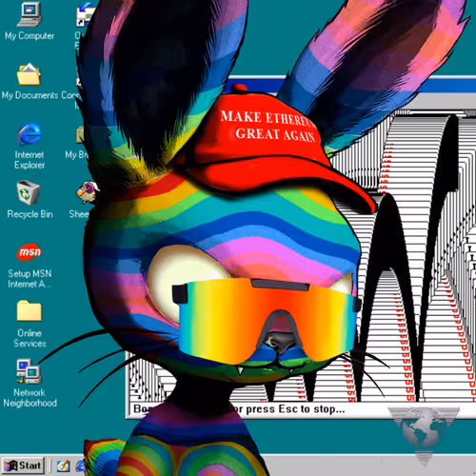Click the Show Desktop quick launch icon
This screenshot has width=476, height=476.
[x=63, y=466]
